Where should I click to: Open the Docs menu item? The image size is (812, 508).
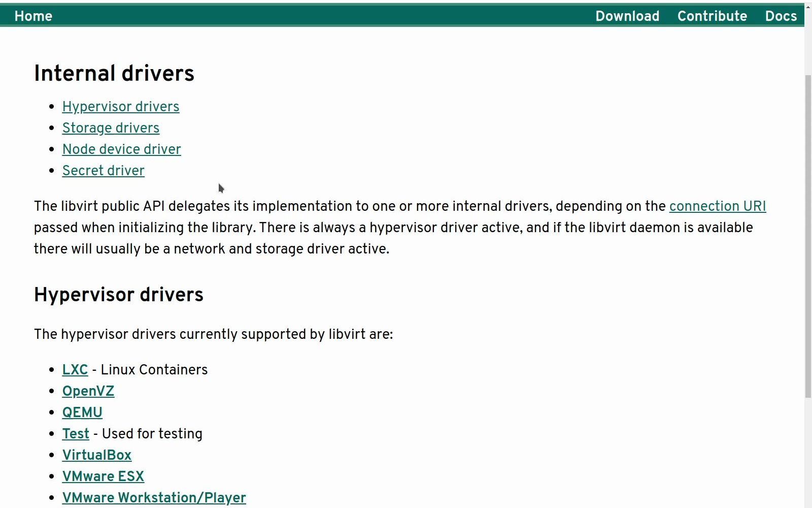(x=781, y=16)
